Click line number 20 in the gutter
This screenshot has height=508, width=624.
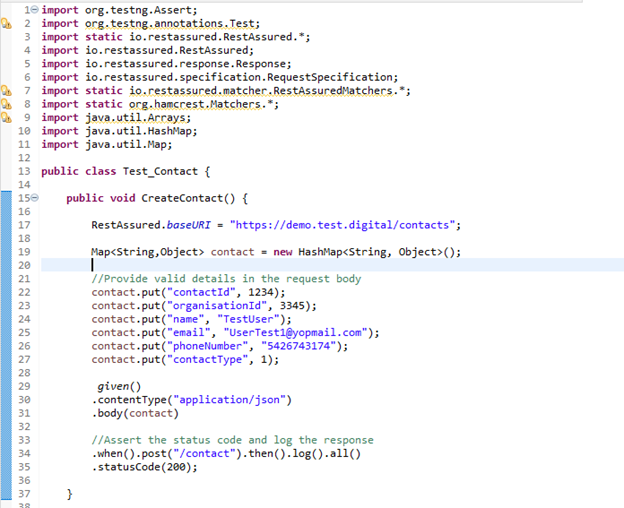tap(24, 265)
